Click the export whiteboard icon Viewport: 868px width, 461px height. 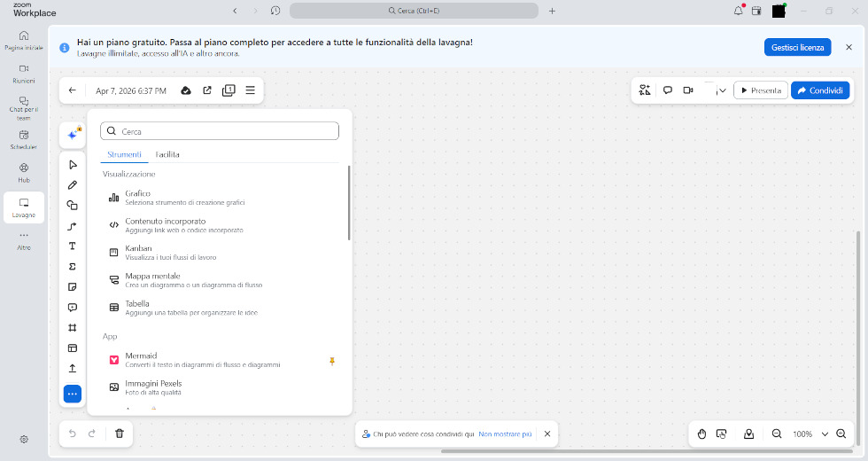[207, 90]
